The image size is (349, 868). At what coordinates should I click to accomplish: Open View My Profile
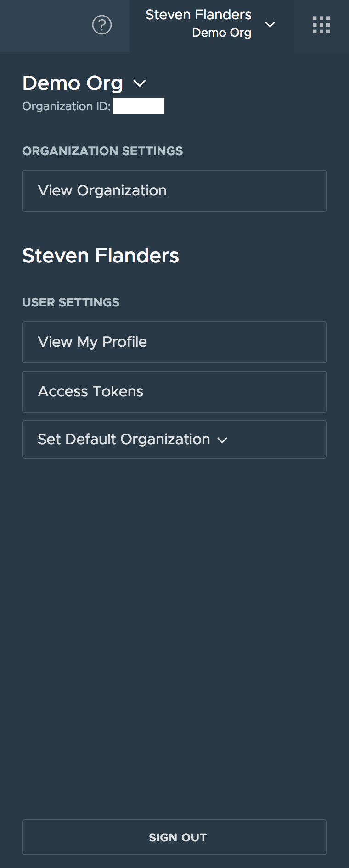click(174, 342)
